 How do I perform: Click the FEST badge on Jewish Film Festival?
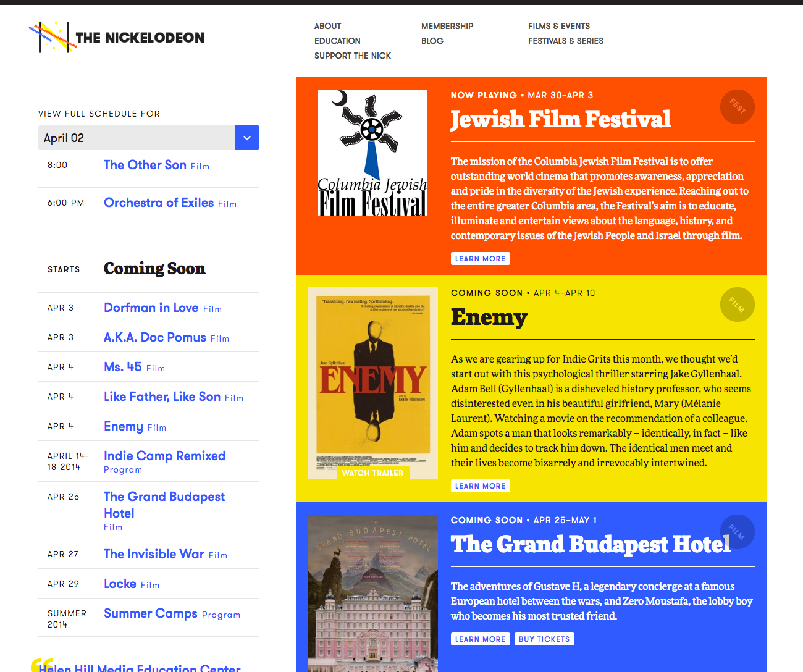tap(738, 107)
